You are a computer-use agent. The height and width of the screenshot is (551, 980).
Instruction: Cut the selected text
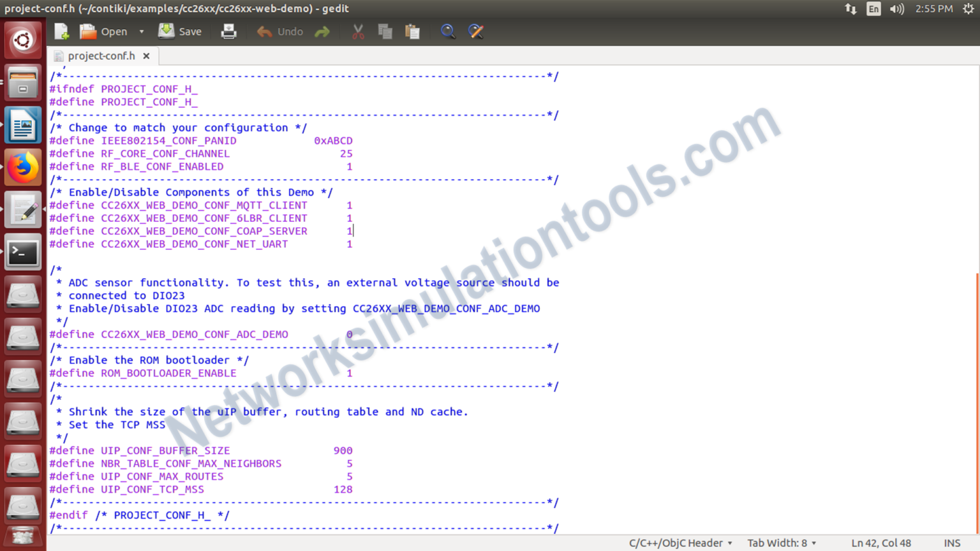[357, 31]
